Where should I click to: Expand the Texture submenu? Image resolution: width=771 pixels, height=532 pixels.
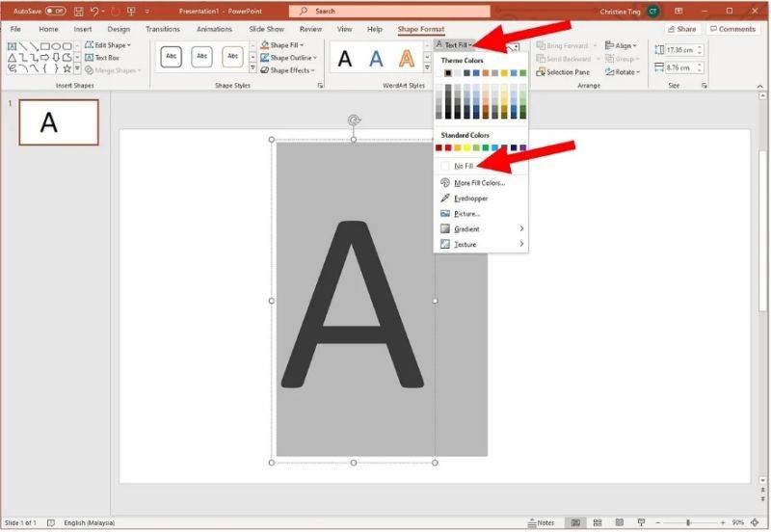(480, 244)
